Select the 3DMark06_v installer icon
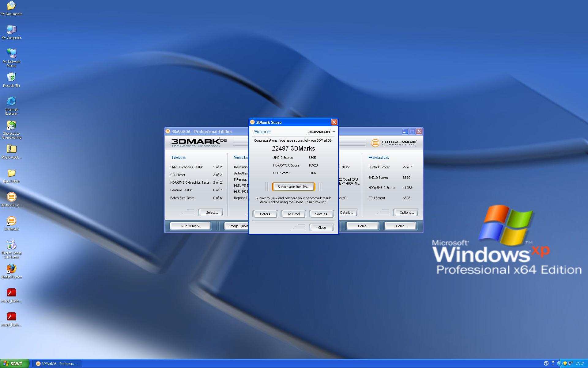The height and width of the screenshot is (368, 588). pos(11,200)
